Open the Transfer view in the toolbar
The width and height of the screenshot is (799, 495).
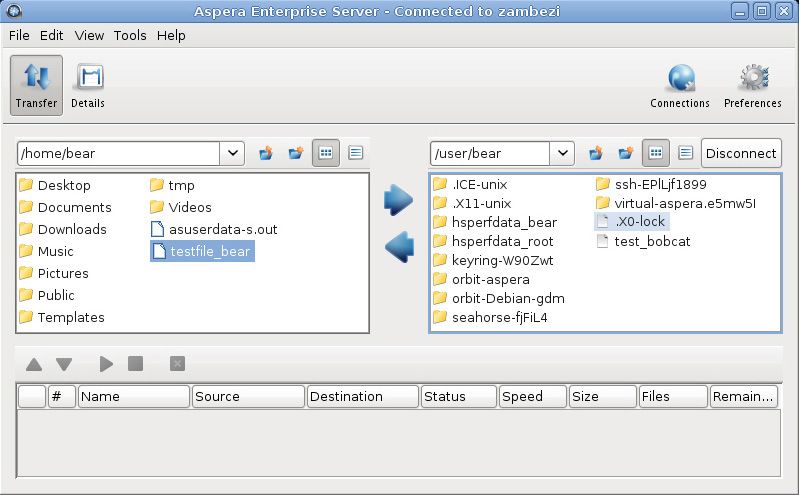[36, 86]
